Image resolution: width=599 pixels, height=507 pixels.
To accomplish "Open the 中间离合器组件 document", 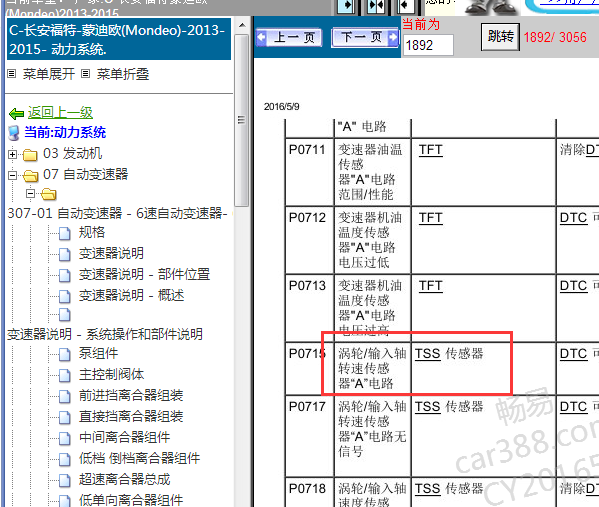I will [124, 437].
